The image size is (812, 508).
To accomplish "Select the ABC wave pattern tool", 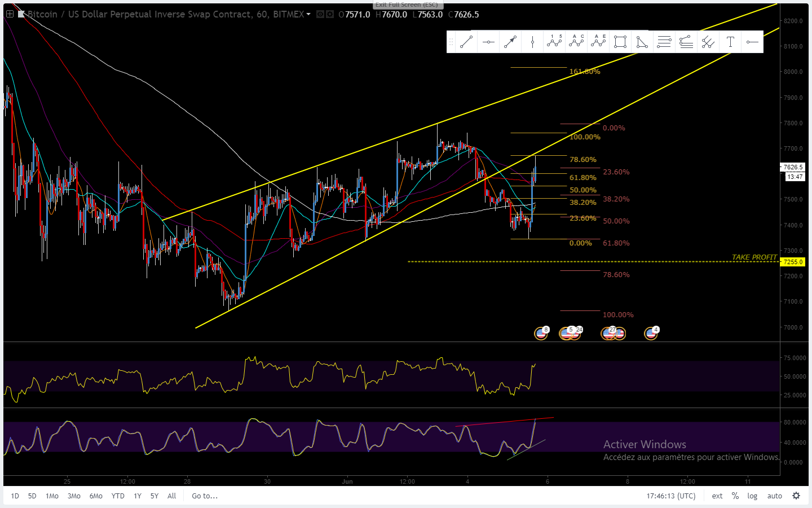I will coord(576,42).
